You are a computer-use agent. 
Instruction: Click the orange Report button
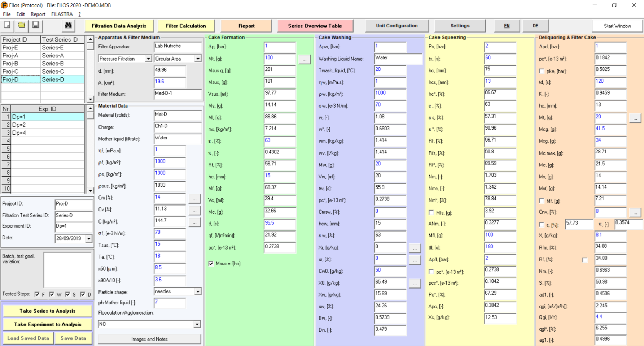246,26
